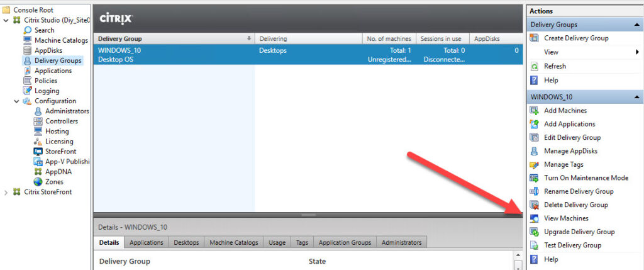This screenshot has width=644, height=270.
Task: Click the Refresh icon in Actions pane
Action: 535,66
